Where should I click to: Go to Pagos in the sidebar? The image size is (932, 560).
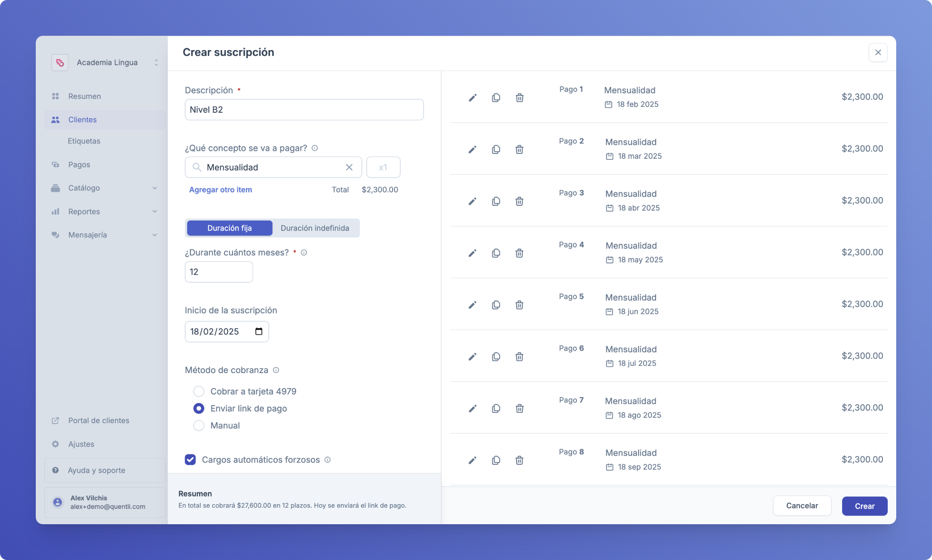point(79,165)
